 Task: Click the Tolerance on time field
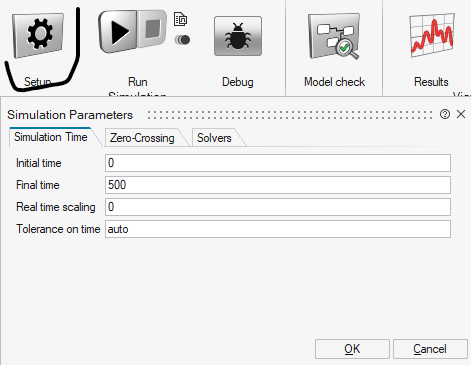pos(278,229)
